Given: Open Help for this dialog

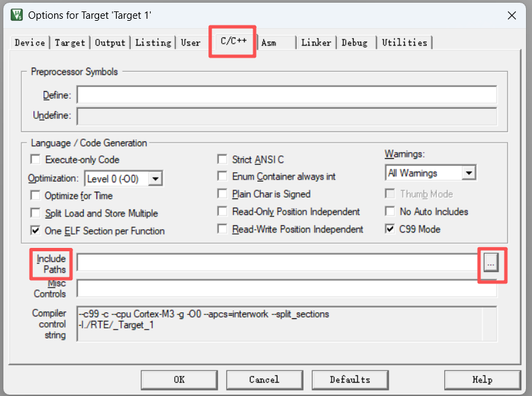Looking at the screenshot, I should click(x=482, y=380).
